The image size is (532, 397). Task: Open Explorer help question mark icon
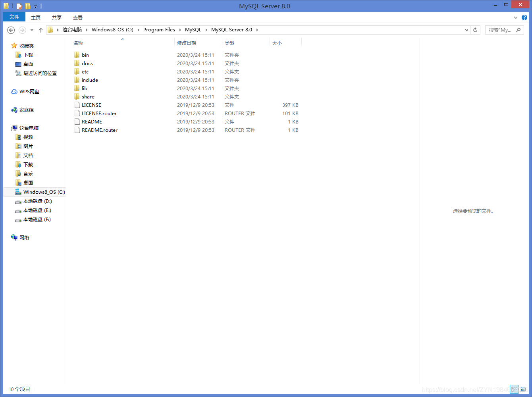point(524,17)
